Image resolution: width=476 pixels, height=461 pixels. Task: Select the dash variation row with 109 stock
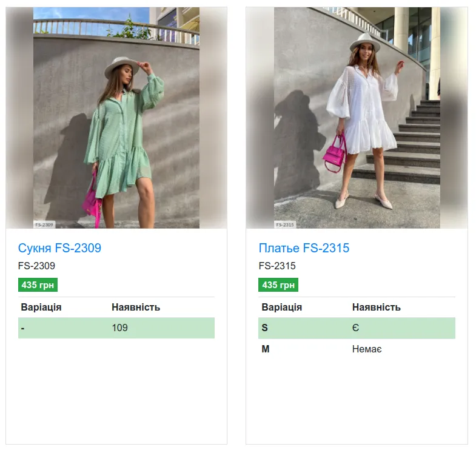point(116,328)
